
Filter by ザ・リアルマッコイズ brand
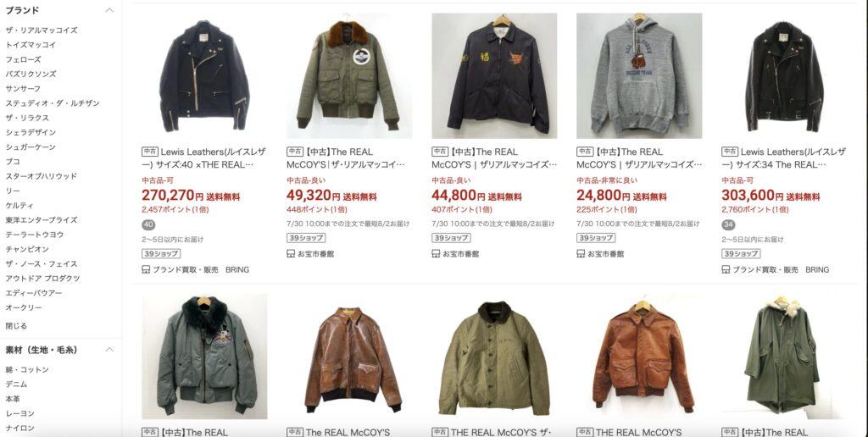(x=42, y=30)
